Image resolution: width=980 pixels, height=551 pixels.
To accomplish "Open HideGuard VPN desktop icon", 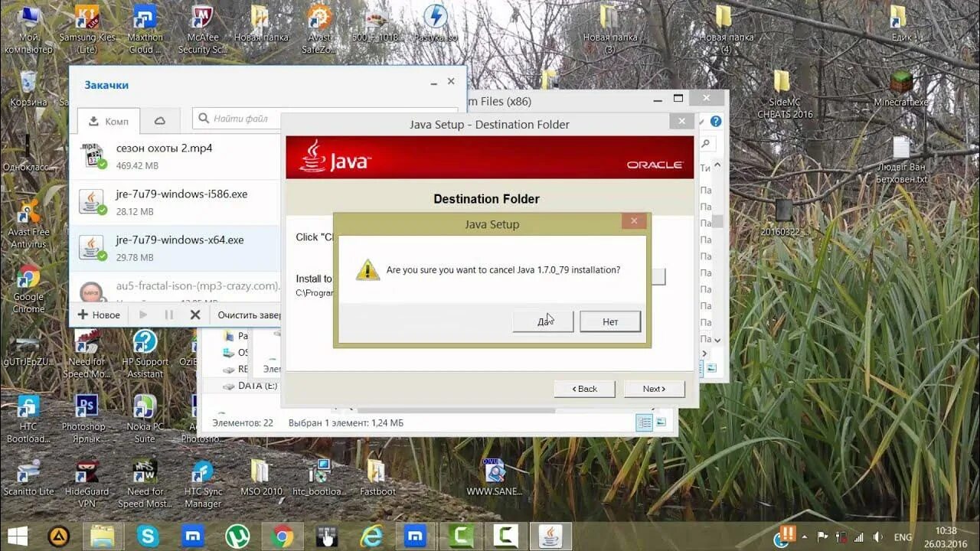I will pyautogui.click(x=87, y=484).
